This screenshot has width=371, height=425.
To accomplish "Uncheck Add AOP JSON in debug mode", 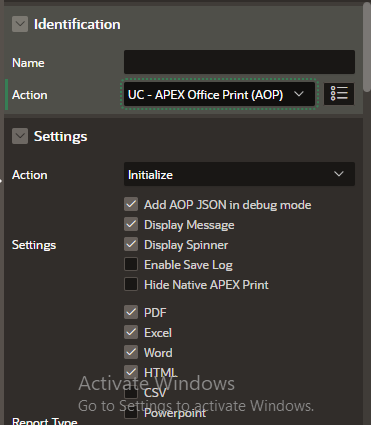I will [x=131, y=204].
